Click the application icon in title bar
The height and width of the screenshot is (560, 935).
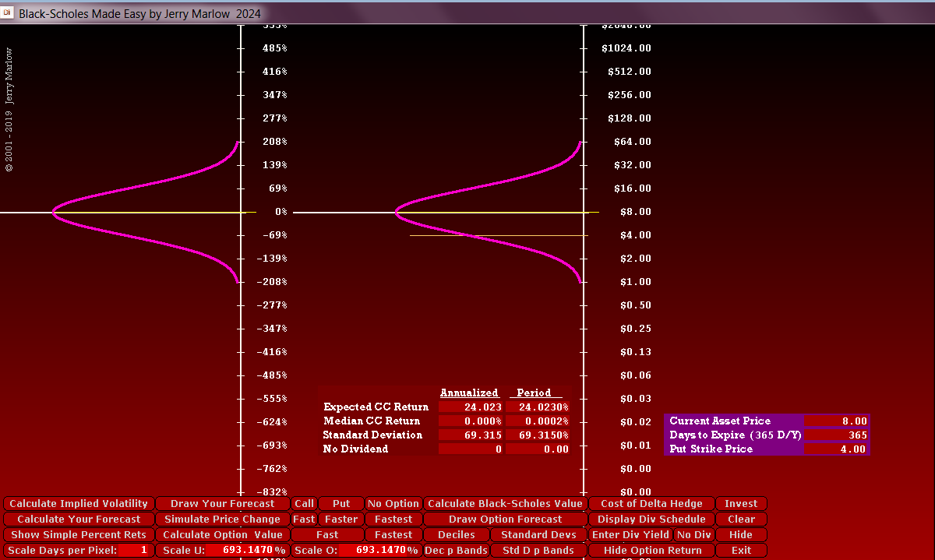(x=9, y=13)
